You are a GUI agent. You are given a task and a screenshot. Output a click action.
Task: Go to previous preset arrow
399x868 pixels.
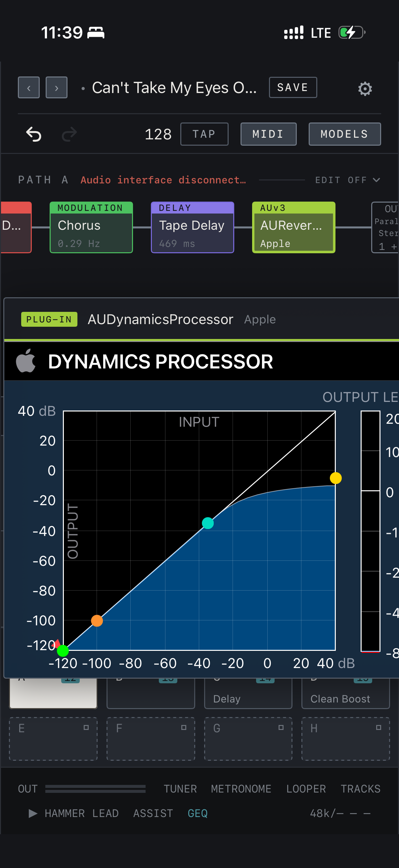(x=29, y=88)
